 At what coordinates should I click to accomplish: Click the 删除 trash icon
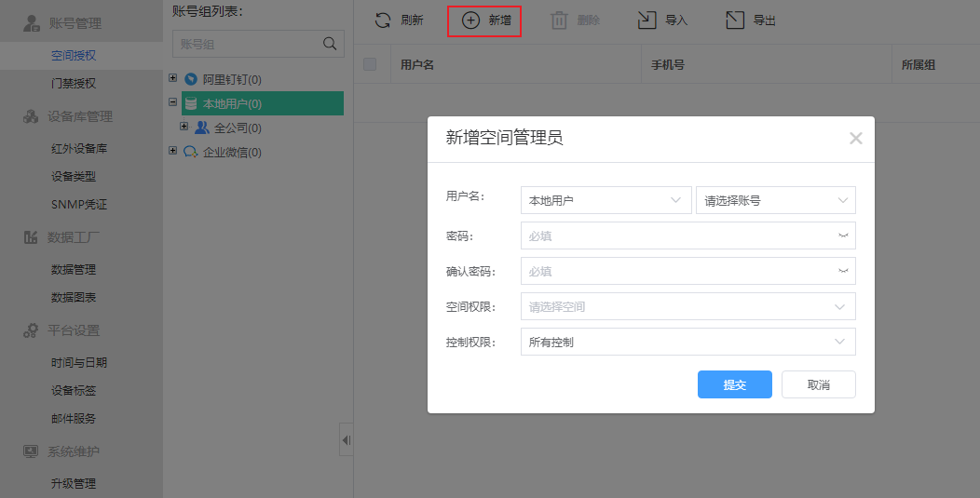point(559,20)
